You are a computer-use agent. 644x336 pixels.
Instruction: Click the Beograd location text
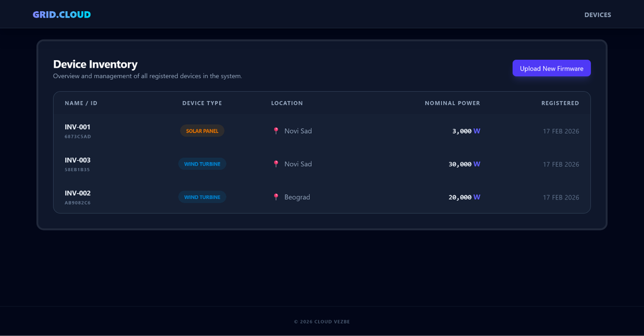pos(297,197)
